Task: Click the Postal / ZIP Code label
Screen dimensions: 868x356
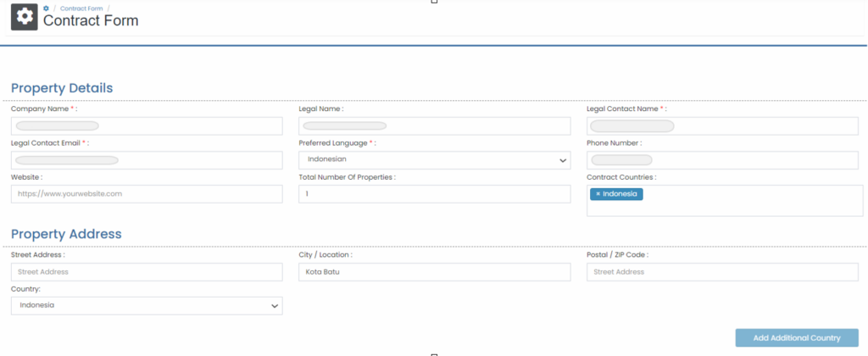Action: (x=618, y=254)
